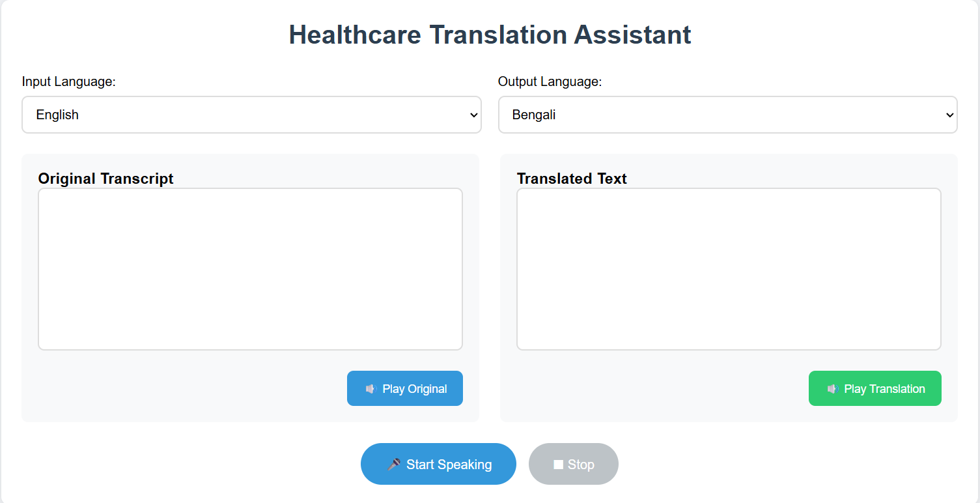
Task: Click the chevron on Input Language selector
Action: 474,115
